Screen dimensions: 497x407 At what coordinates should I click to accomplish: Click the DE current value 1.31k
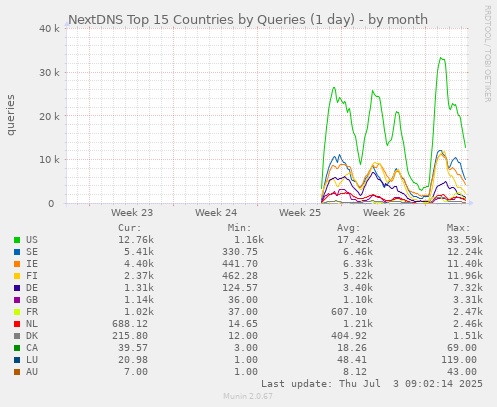coord(139,288)
